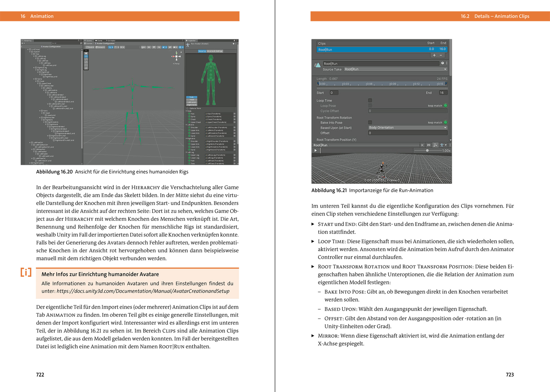
Task: Select LeftFootCtrl in the Hierarchy tree
Action: point(38,142)
